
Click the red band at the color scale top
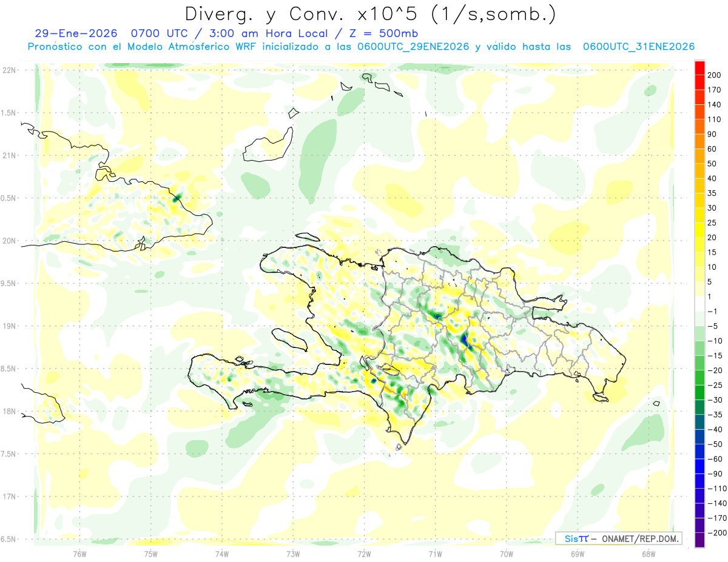pyautogui.click(x=699, y=68)
